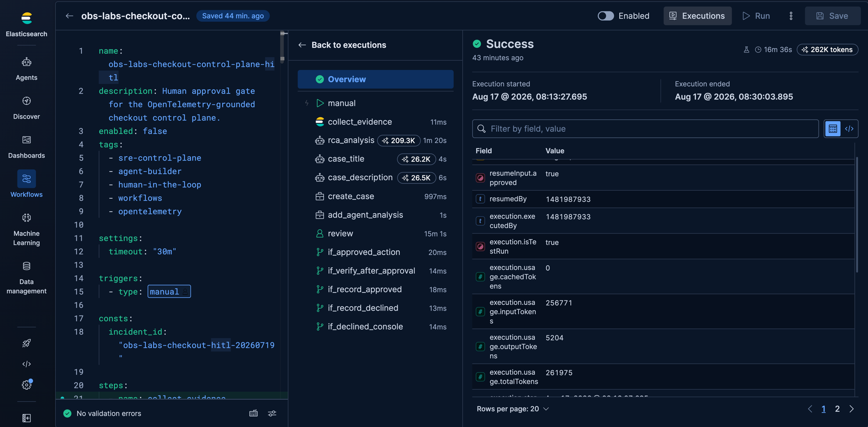Select the case_title step
Image resolution: width=868 pixels, height=427 pixels.
coord(375,159)
